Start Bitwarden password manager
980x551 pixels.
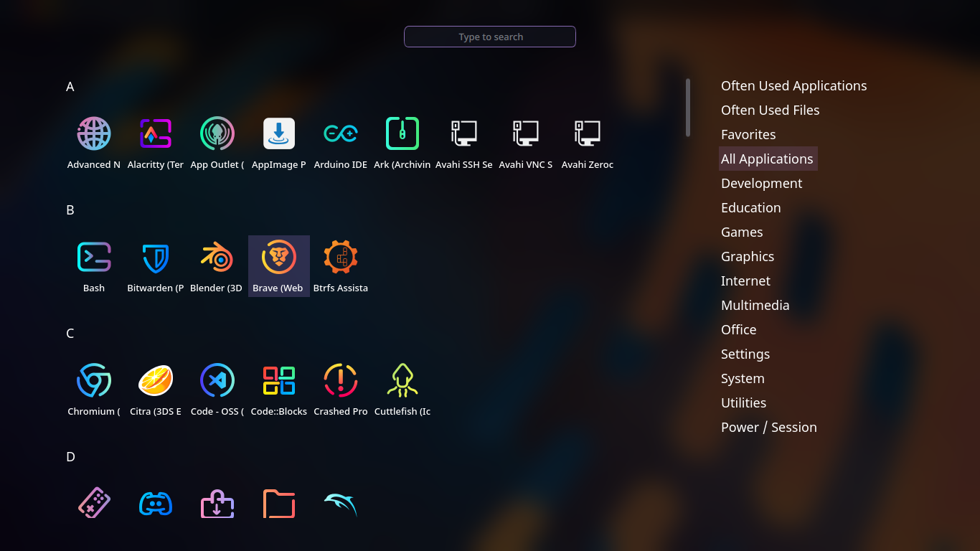click(x=155, y=258)
